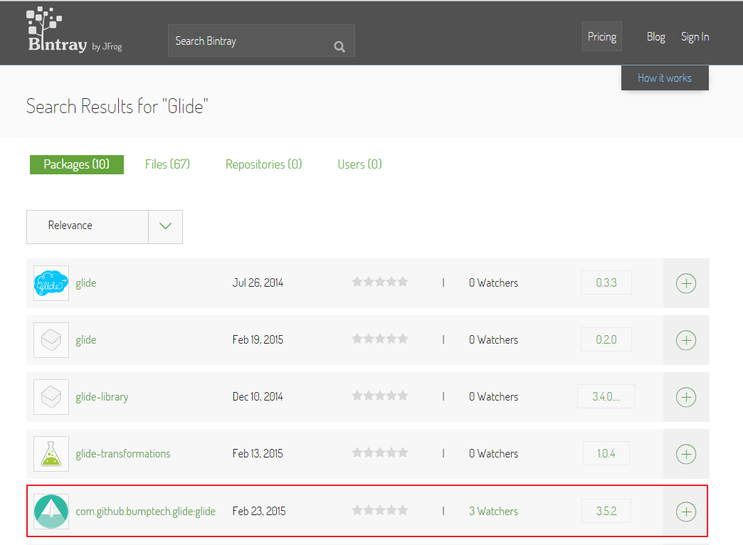Click the Pricing button
This screenshot has width=743, height=545.
(601, 37)
